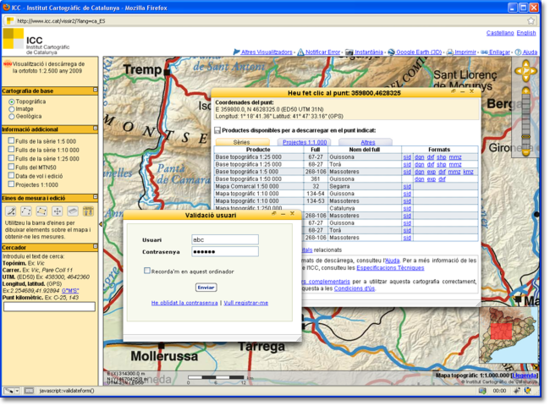This screenshot has height=406, width=550.
Task: Close the Validació usuari dialog
Action: (x=292, y=213)
